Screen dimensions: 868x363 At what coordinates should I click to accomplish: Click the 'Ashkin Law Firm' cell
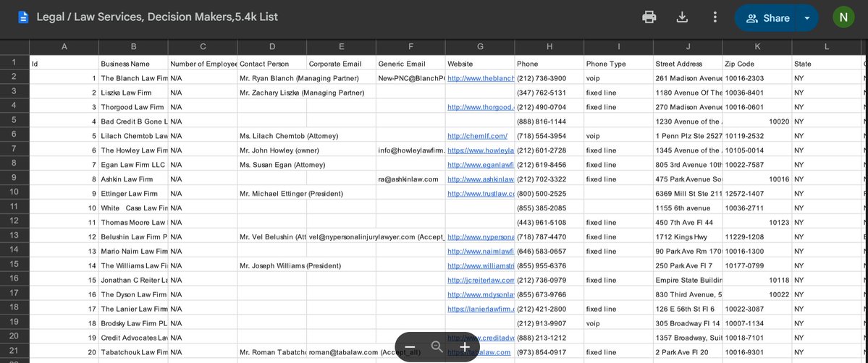[133, 179]
